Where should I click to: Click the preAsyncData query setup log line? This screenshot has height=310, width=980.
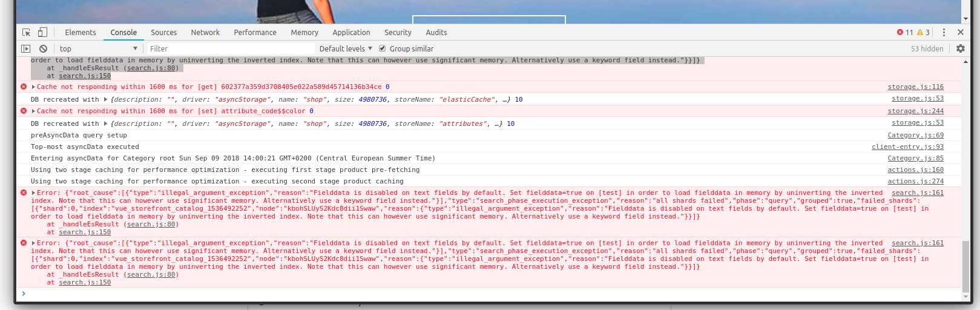pyautogui.click(x=79, y=135)
